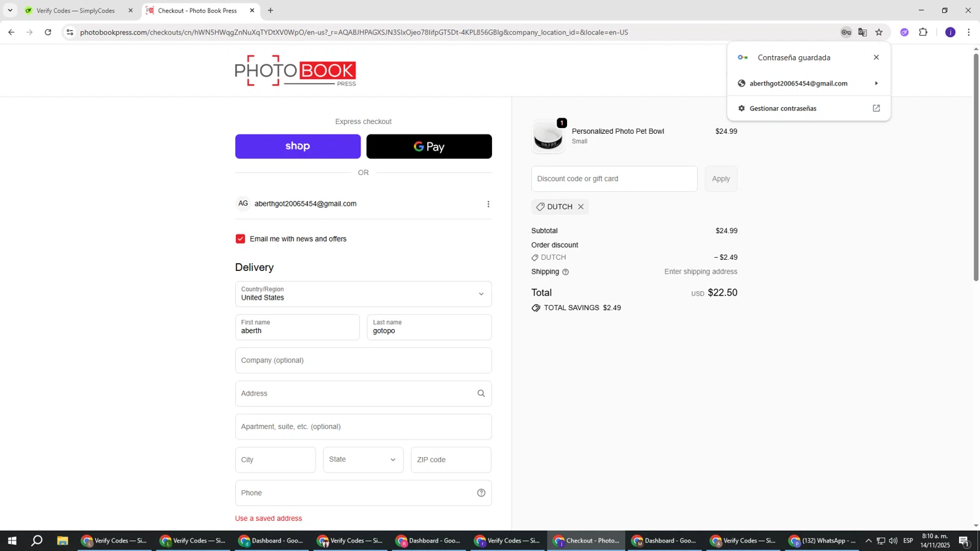Expand the saved account arrow in popup
Screen dimensions: 980x551
pos(876,84)
